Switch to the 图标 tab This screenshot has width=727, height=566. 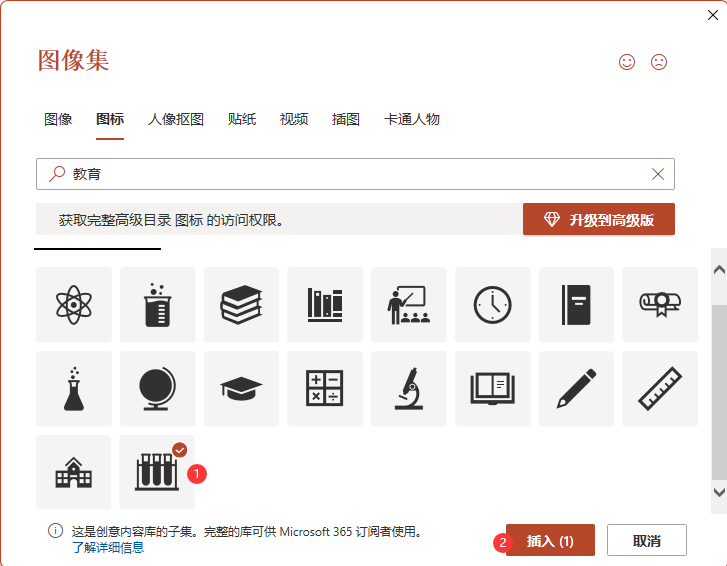[x=110, y=119]
